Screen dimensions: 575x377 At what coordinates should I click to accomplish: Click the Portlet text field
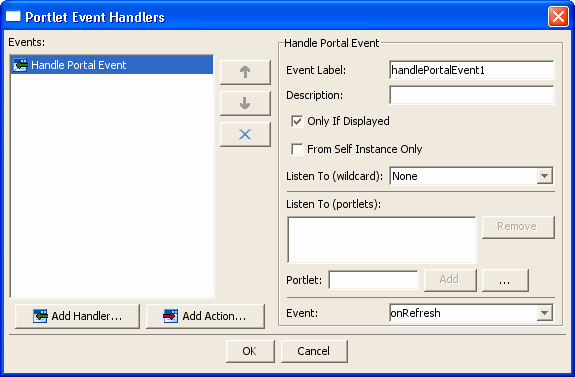[x=373, y=280]
